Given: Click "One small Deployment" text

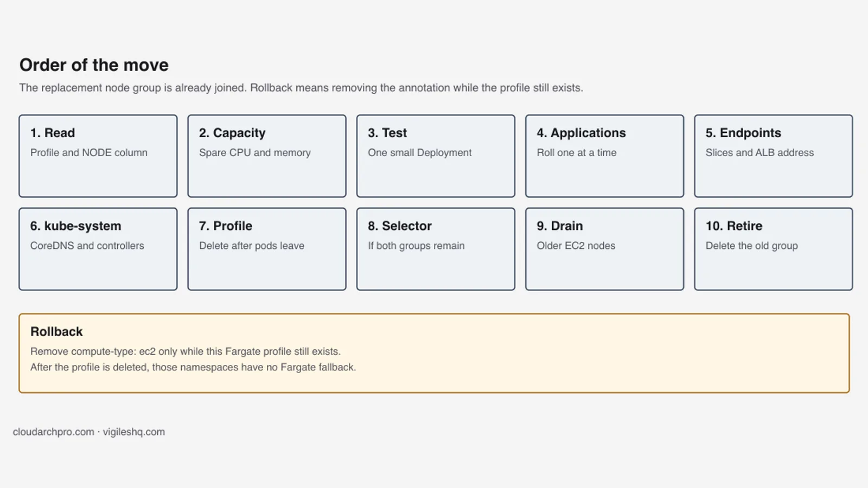Looking at the screenshot, I should (x=420, y=153).
